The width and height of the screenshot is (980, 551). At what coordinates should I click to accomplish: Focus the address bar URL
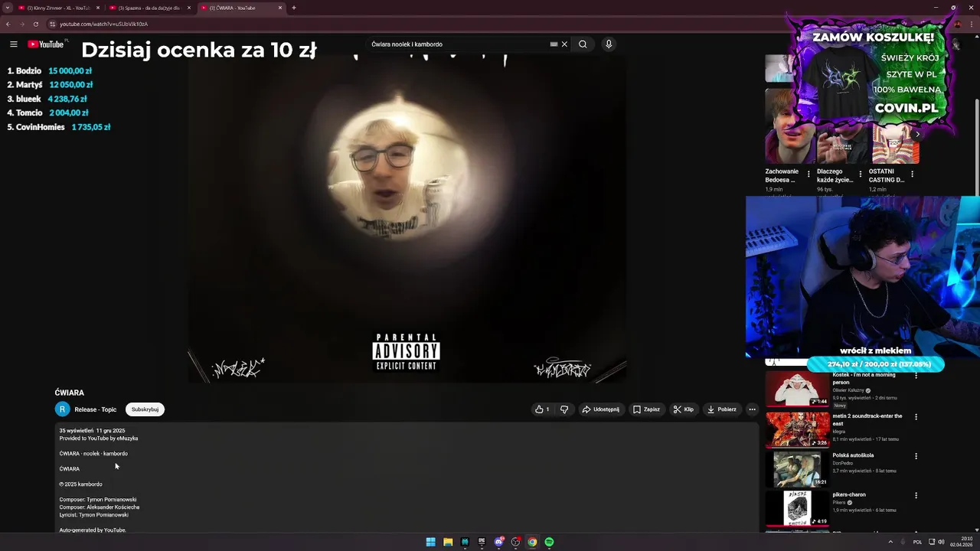coord(103,24)
